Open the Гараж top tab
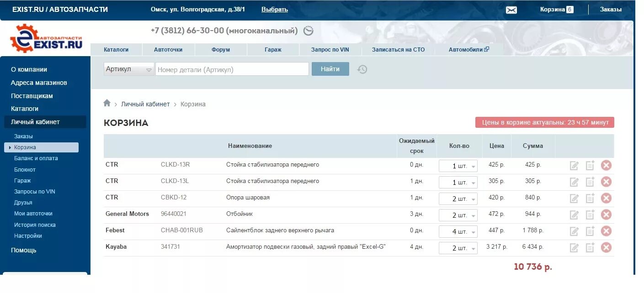The image size is (644, 293). [x=273, y=49]
